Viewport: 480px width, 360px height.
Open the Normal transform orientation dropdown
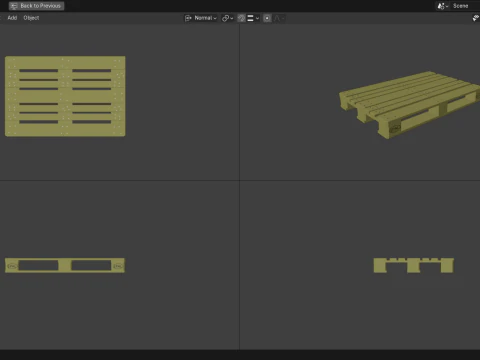(201, 18)
